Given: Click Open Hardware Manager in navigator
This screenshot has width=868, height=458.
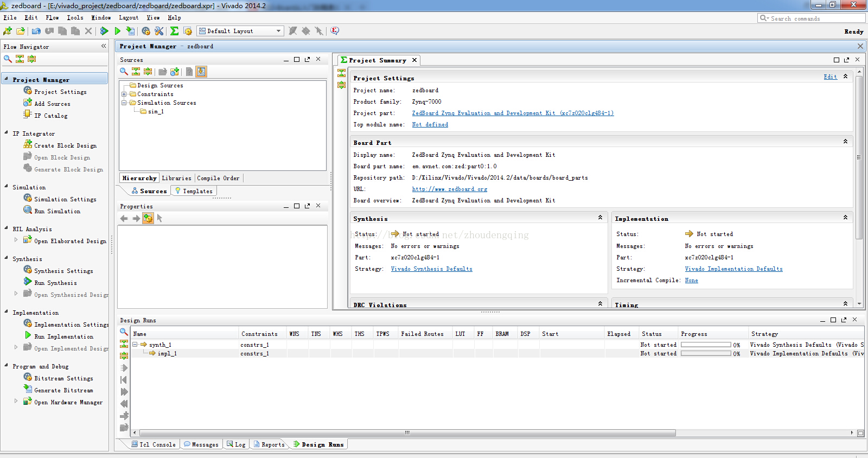Looking at the screenshot, I should click(68, 402).
